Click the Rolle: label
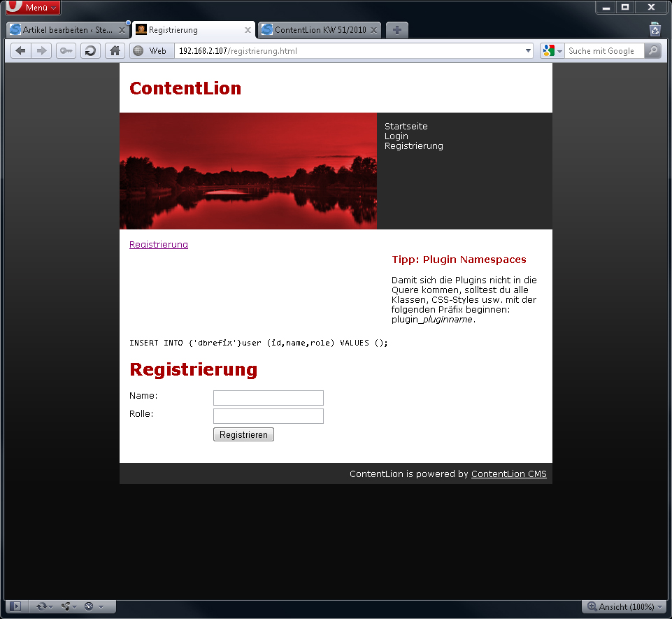This screenshot has width=672, height=619. [141, 413]
